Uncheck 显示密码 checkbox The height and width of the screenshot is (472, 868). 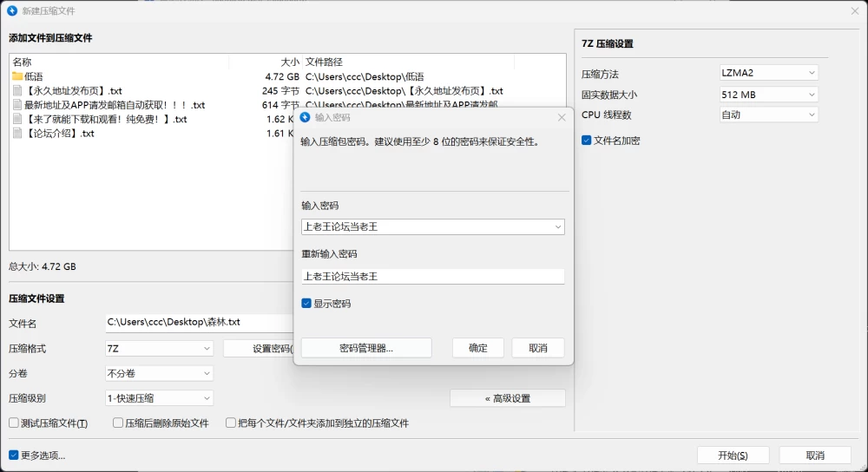(306, 303)
